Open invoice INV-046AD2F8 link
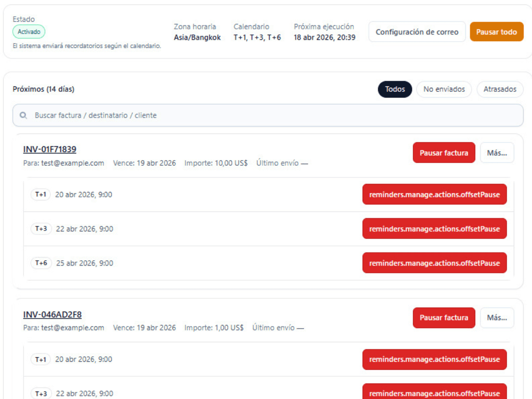Image resolution: width=532 pixels, height=399 pixels. pos(52,315)
